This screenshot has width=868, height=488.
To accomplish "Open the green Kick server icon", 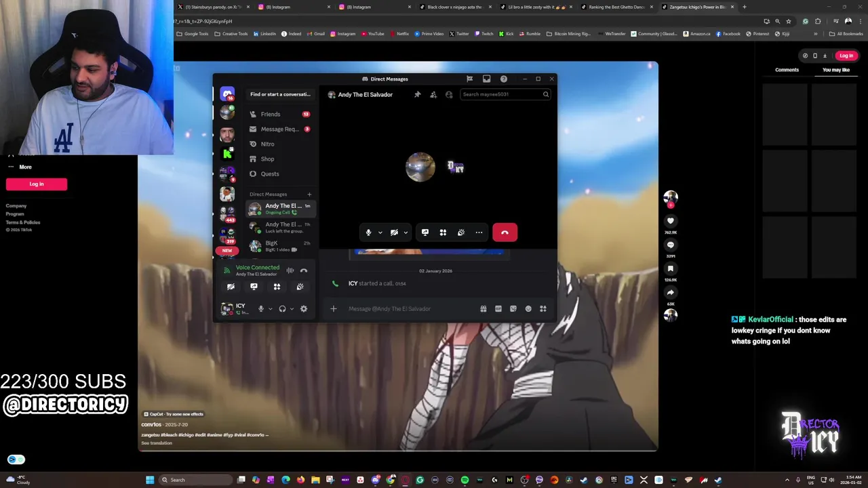I will (x=227, y=154).
